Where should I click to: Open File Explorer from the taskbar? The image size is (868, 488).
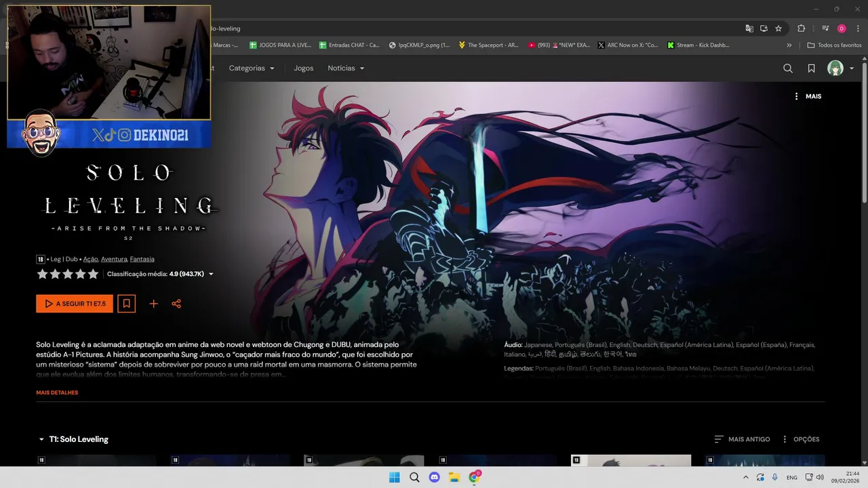coord(454,477)
